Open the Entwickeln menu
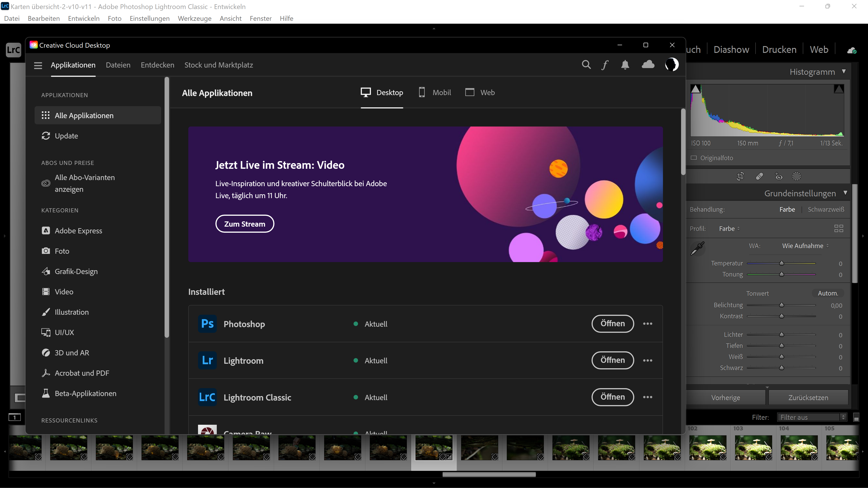Image resolution: width=868 pixels, height=488 pixels. point(83,18)
